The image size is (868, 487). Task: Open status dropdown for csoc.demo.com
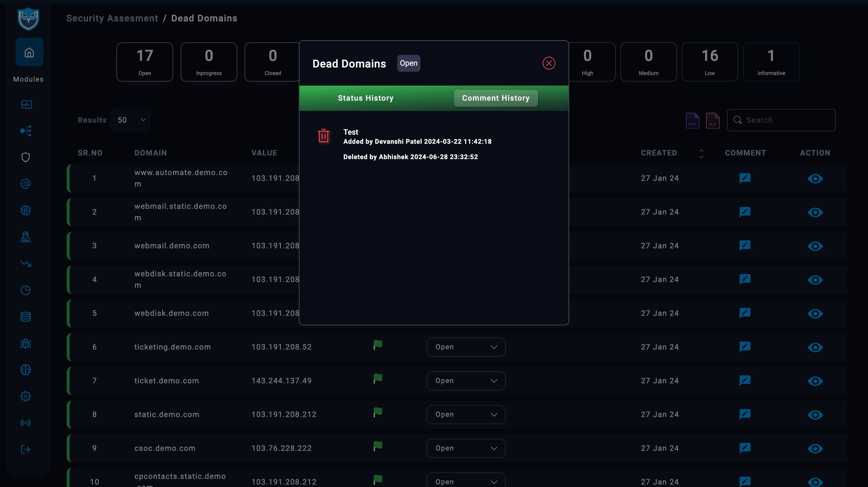pos(466,448)
